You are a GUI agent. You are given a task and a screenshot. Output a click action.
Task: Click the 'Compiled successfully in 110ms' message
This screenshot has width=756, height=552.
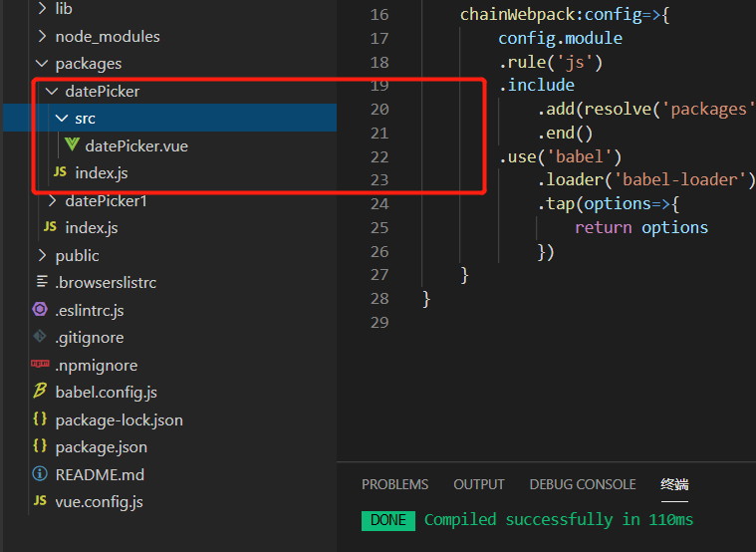click(559, 520)
